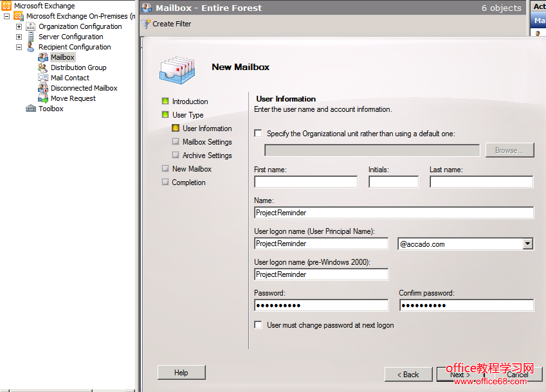Click the Help button
The width and height of the screenshot is (546, 392).
tap(181, 373)
